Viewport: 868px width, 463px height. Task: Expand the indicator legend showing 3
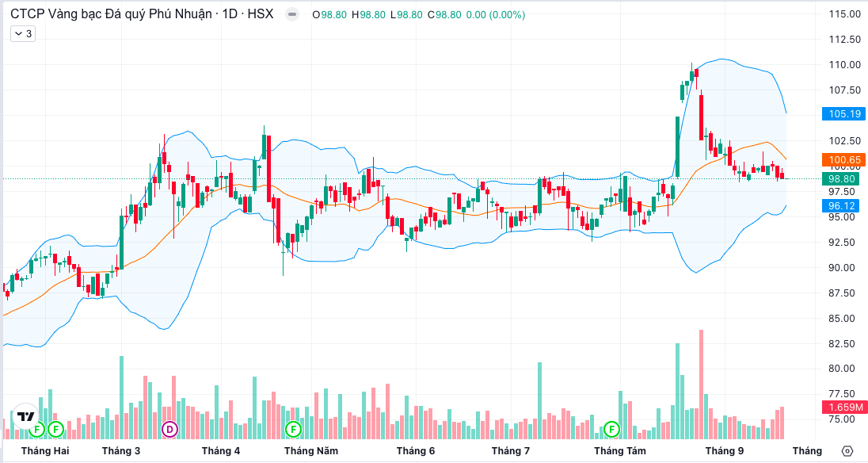click(x=23, y=34)
